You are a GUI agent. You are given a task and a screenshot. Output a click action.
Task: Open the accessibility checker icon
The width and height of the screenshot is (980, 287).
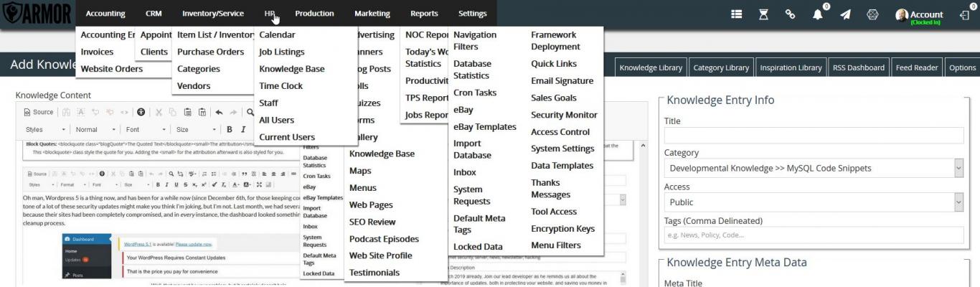pyautogui.click(x=141, y=112)
